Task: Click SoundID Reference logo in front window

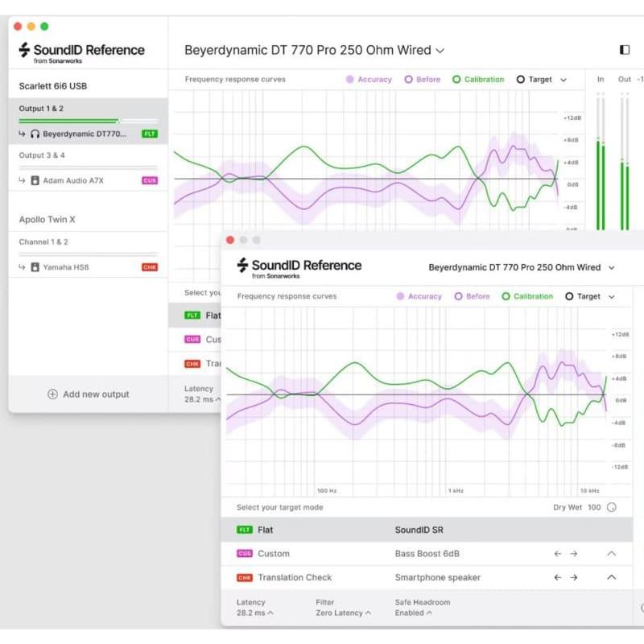Action: (x=299, y=268)
